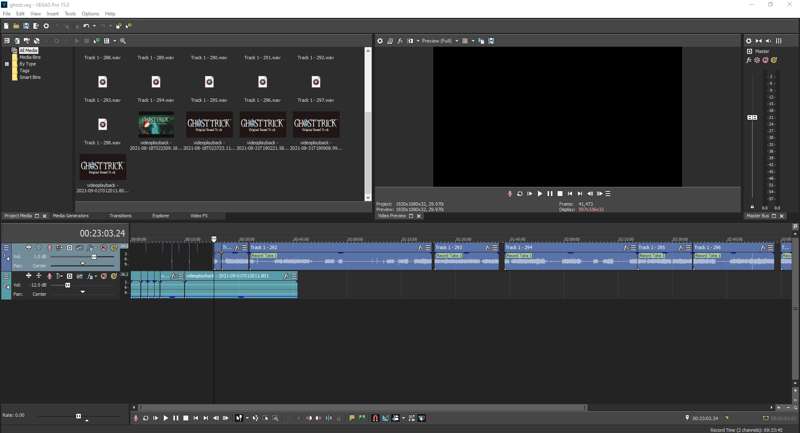Open Master Bus FX icon

tap(749, 60)
